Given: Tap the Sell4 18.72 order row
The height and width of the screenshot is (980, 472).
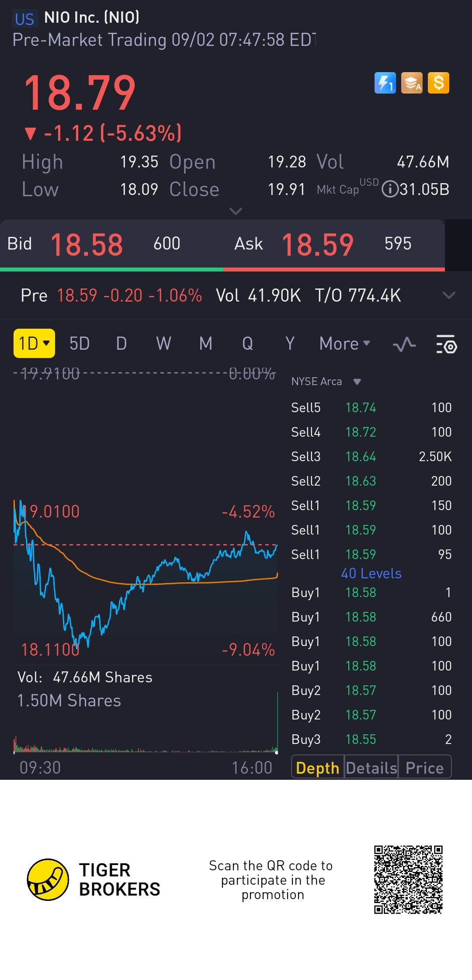Looking at the screenshot, I should tap(371, 432).
